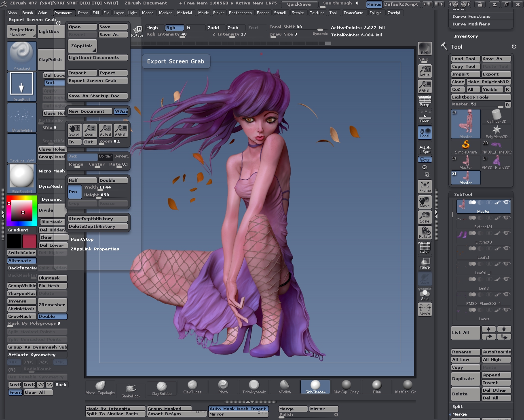Open the Render menu
This screenshot has width=524, height=420.
tap(263, 13)
